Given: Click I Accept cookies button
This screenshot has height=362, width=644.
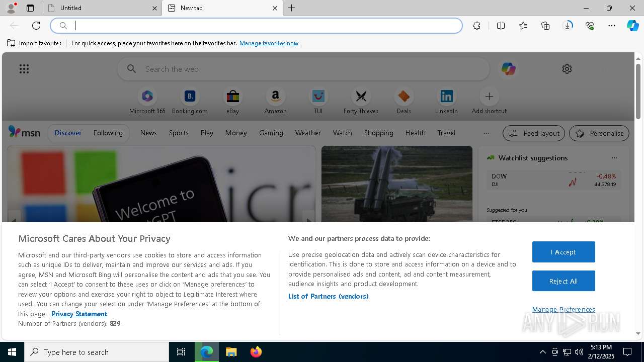Looking at the screenshot, I should click(563, 252).
